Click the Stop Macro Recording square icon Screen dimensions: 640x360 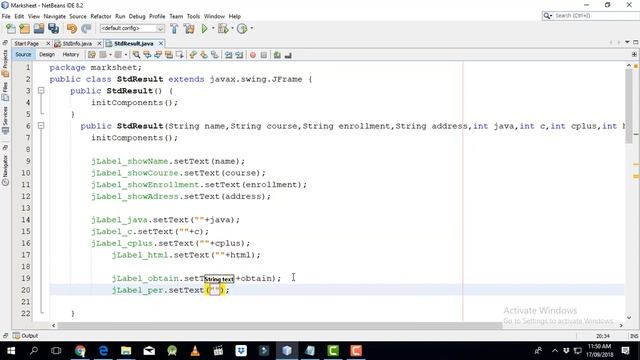click(264, 55)
